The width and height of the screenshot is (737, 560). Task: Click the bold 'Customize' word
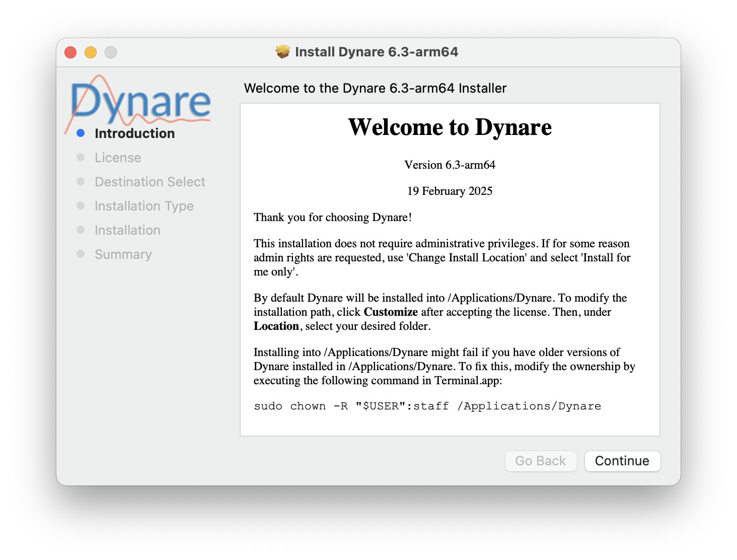[391, 312]
